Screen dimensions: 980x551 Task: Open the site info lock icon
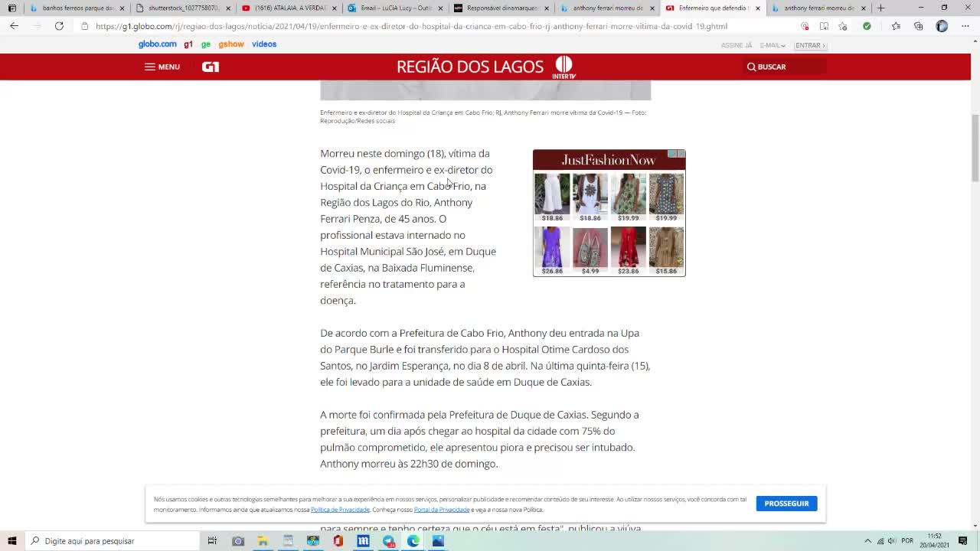pyautogui.click(x=85, y=26)
